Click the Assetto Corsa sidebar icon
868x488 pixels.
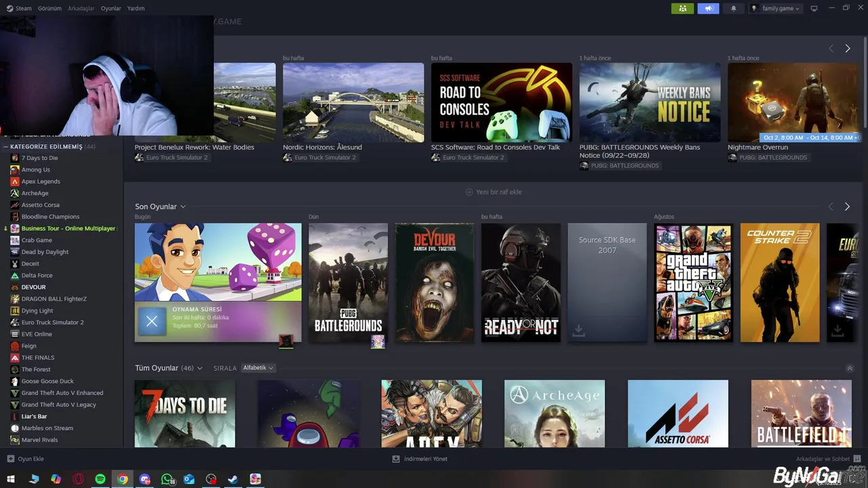click(14, 205)
